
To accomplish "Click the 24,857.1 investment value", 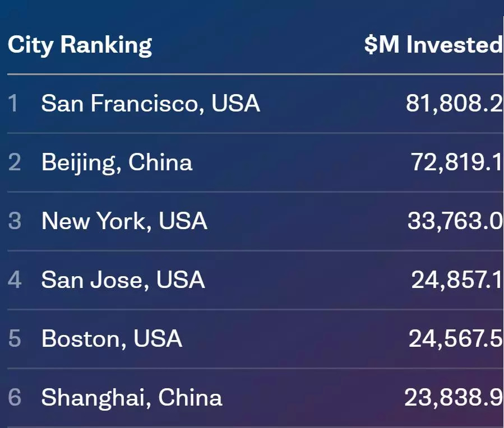I will point(457,280).
